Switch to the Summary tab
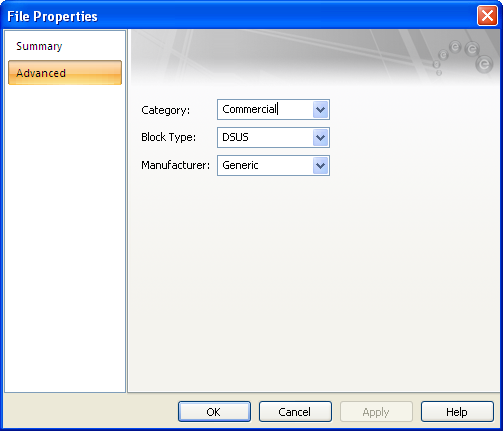 [39, 46]
